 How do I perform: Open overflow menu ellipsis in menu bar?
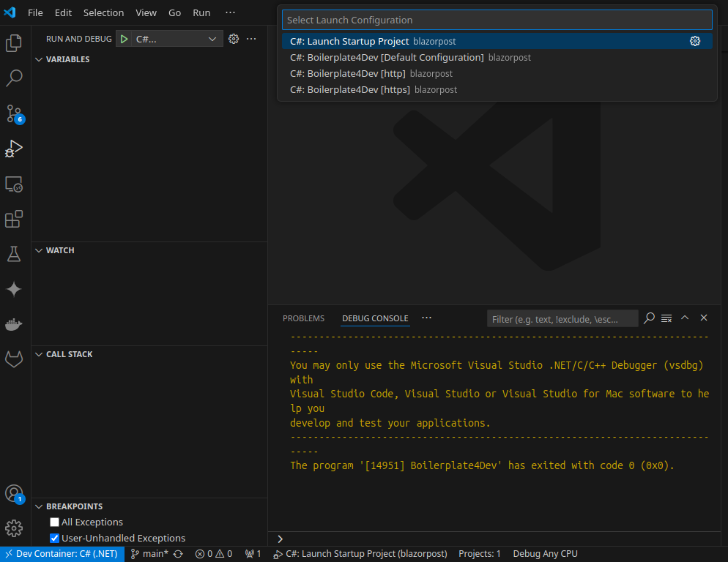pos(230,12)
